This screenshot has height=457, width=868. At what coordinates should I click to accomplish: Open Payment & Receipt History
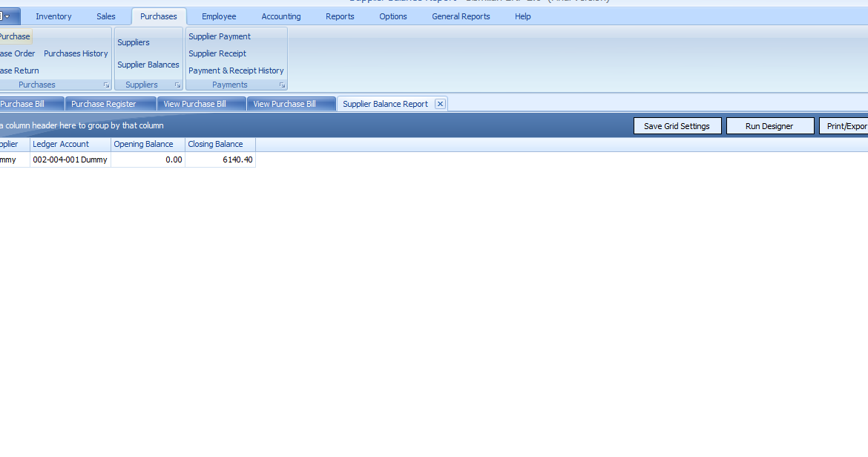tap(236, 70)
